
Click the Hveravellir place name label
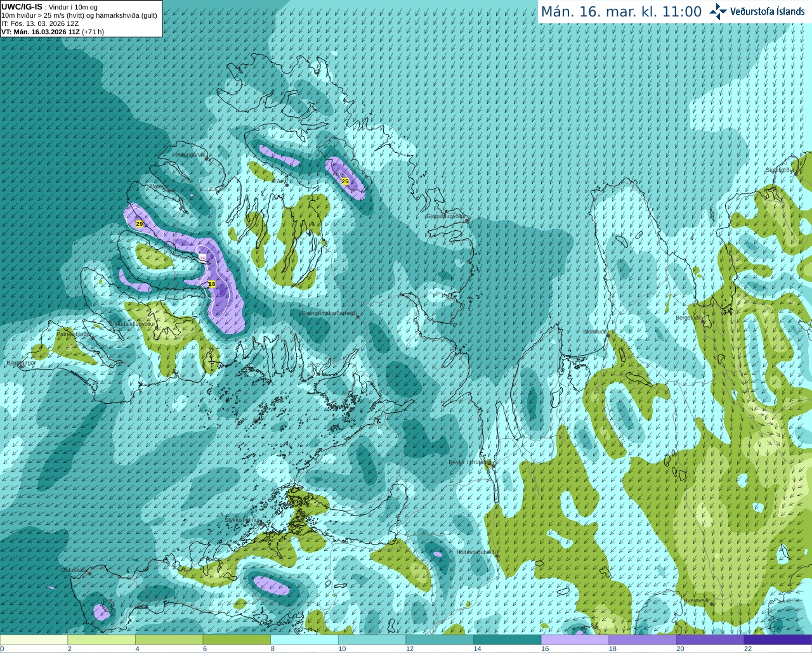point(696,600)
